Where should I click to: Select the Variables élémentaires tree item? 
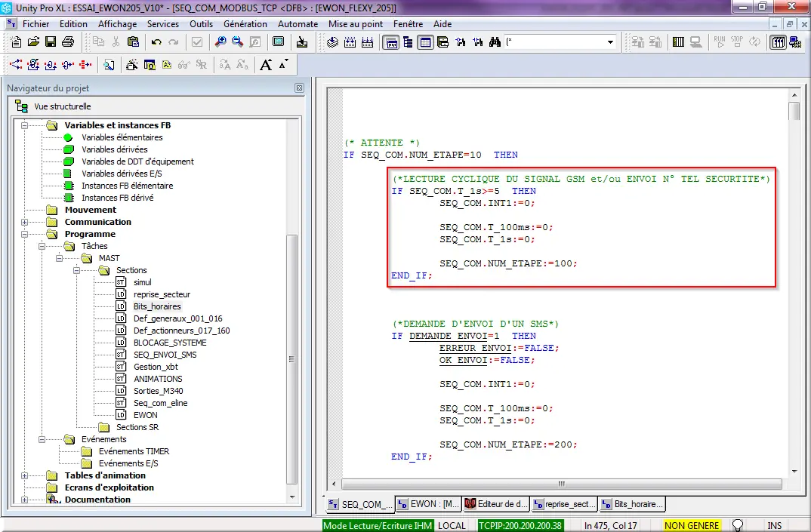(122, 137)
